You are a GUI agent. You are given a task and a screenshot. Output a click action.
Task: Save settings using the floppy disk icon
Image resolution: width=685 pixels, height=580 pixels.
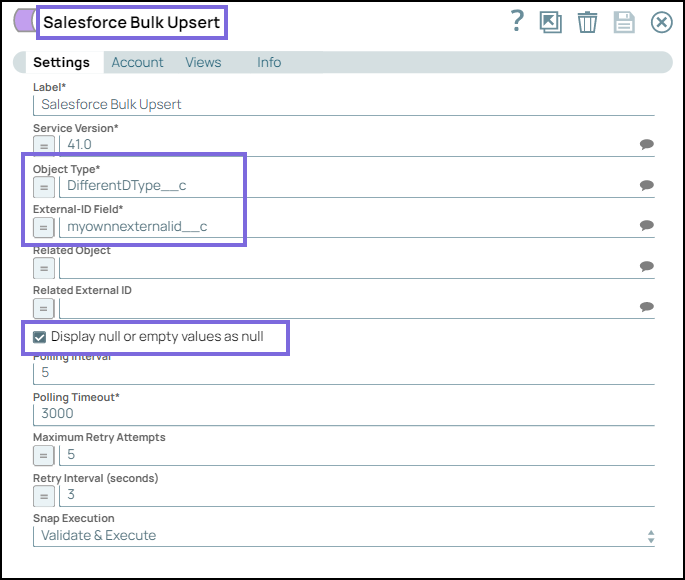tap(624, 22)
